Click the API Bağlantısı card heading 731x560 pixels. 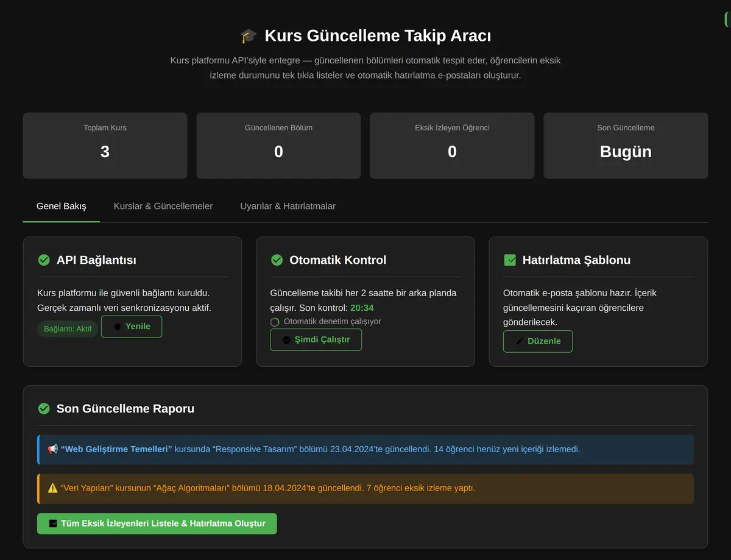coord(96,260)
